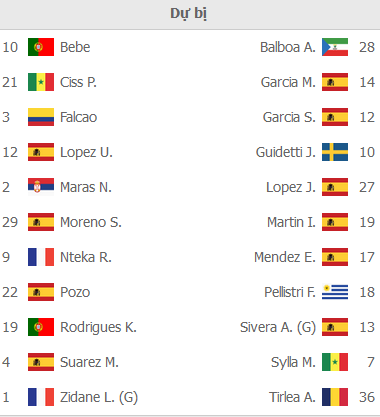Click the Senegal flag next to Sylla M.
This screenshot has height=417, width=380.
pos(335,362)
